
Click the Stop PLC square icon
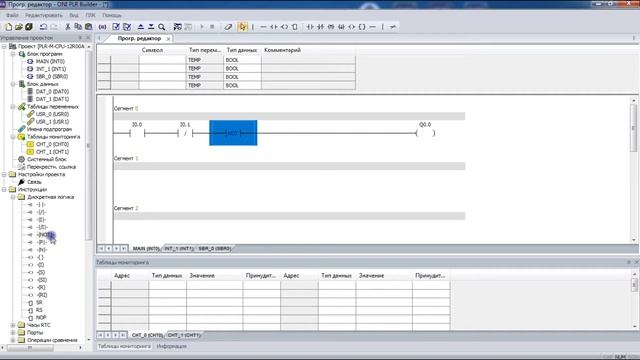212,27
